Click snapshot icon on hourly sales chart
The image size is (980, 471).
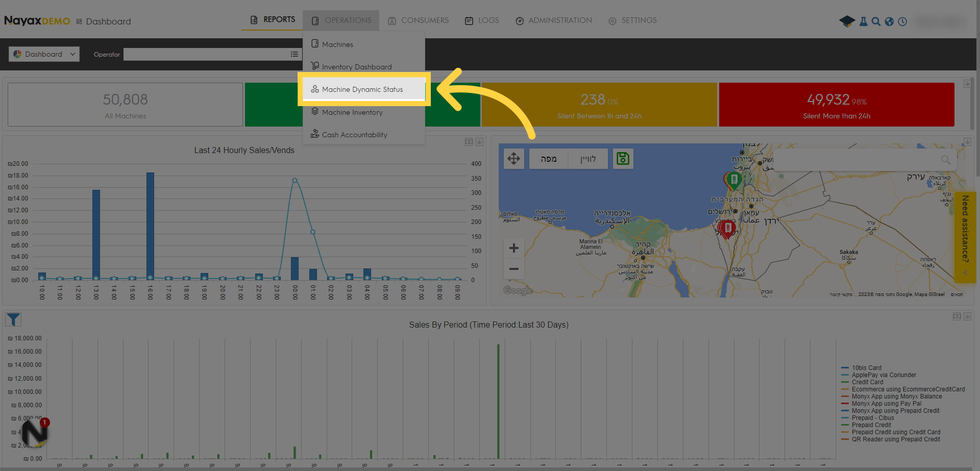[469, 142]
